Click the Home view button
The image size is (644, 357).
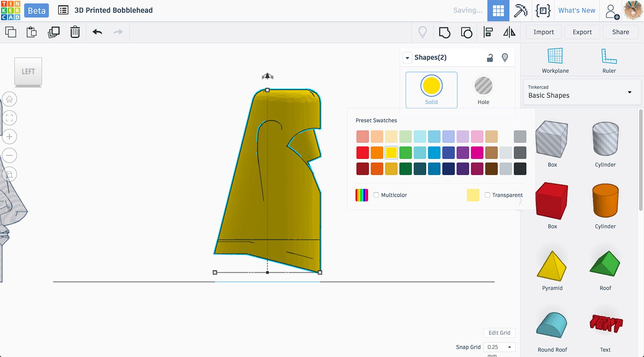(10, 99)
